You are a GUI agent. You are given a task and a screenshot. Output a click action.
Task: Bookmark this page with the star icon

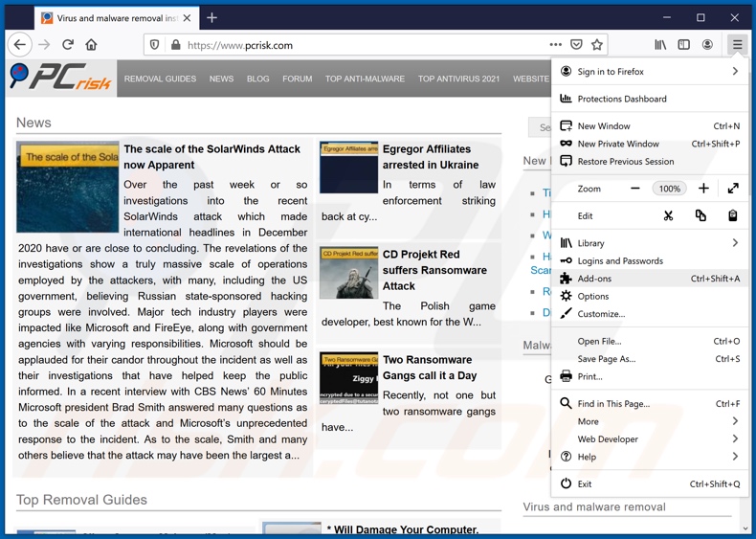click(597, 45)
